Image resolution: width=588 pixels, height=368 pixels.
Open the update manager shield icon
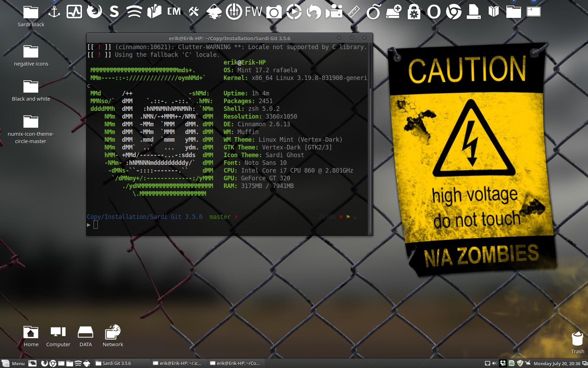(x=520, y=363)
